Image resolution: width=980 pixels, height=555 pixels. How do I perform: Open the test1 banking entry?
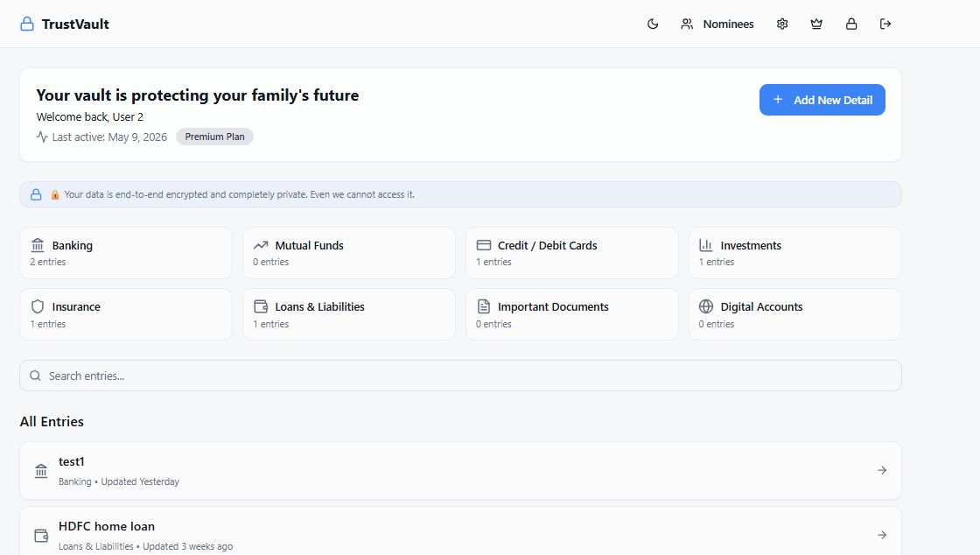[460, 471]
